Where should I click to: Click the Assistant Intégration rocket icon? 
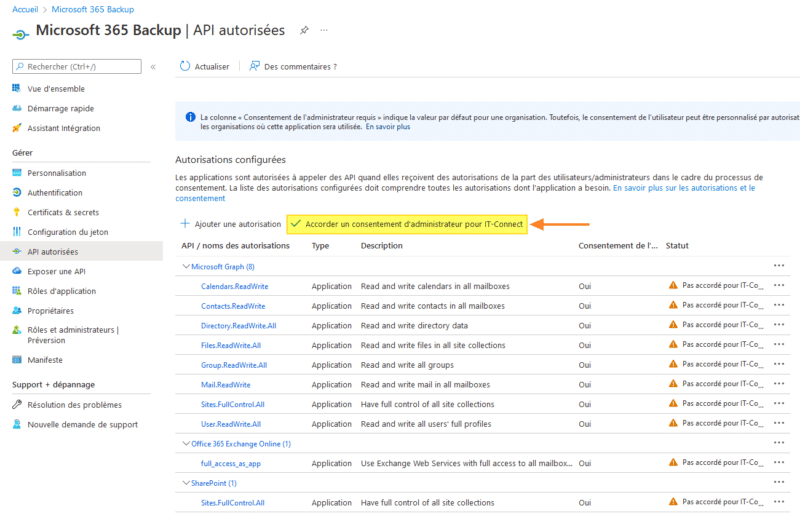click(x=17, y=128)
